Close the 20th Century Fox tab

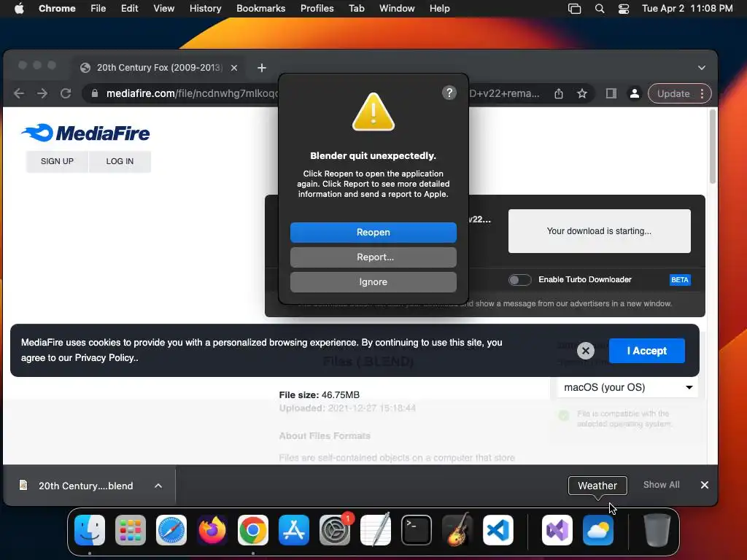pos(234,68)
